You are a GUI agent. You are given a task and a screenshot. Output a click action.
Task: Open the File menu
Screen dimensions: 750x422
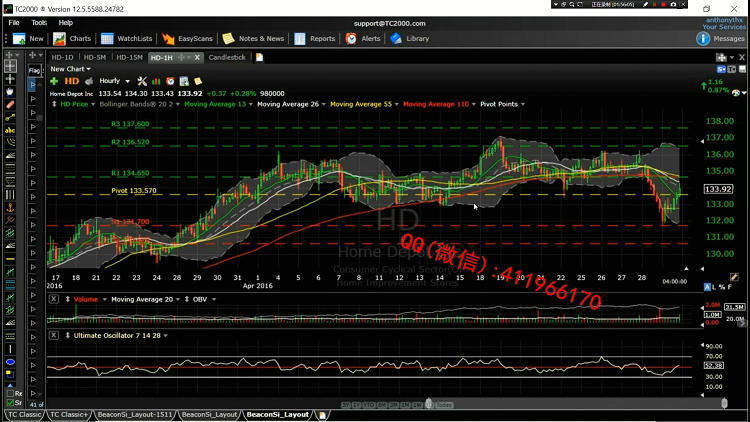click(14, 22)
